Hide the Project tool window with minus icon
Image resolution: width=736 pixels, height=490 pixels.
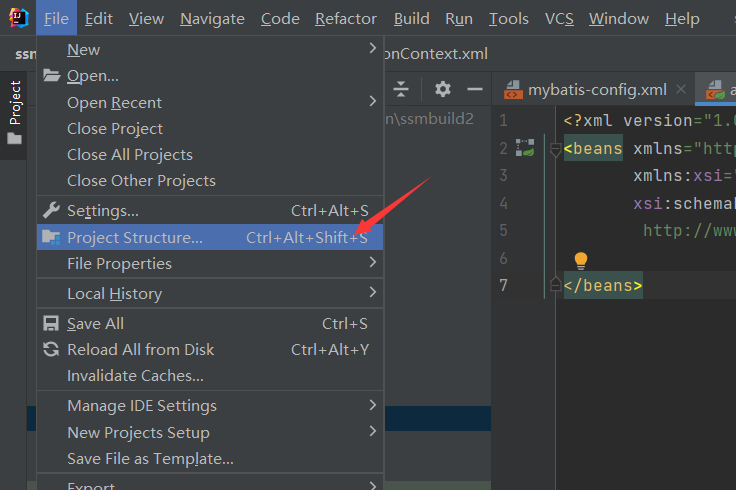(473, 89)
